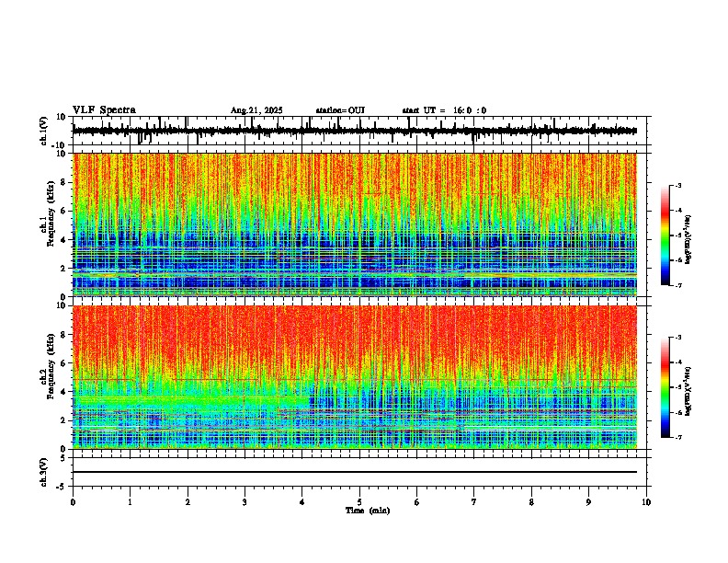Click the '4' kHz tick on ch.2 spectrogram axis
The image size is (728, 563).
(x=64, y=392)
